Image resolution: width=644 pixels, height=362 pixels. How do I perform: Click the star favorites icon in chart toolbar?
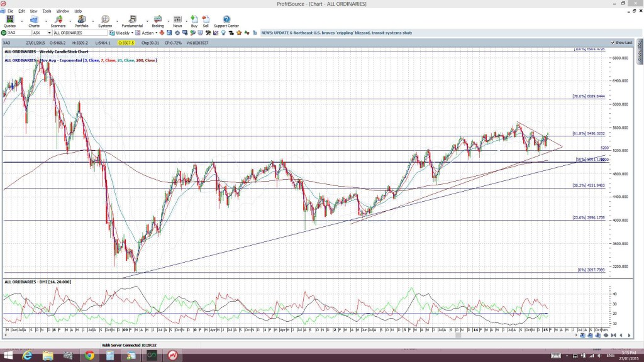click(x=239, y=33)
